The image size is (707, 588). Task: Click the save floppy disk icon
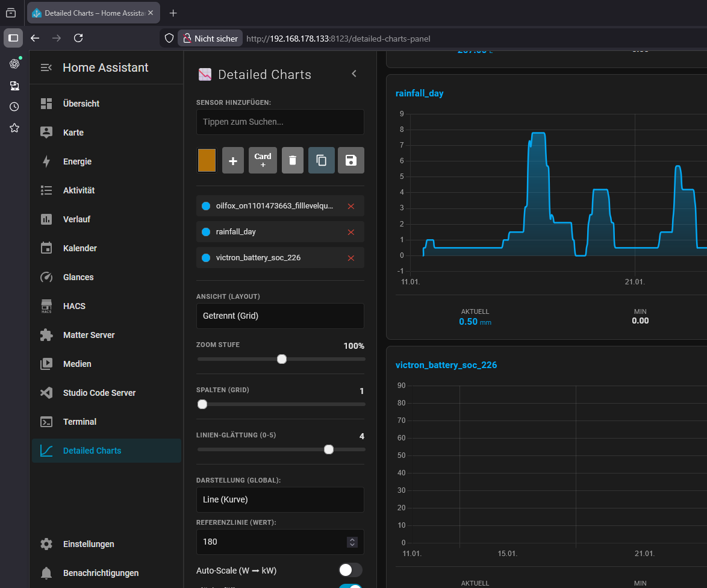[x=350, y=160]
